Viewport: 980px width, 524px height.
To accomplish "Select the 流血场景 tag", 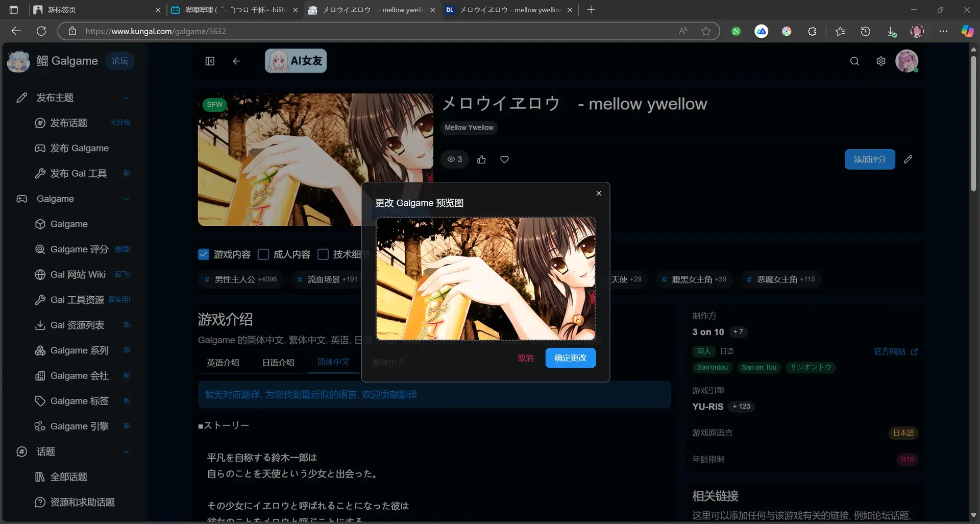I will pyautogui.click(x=327, y=279).
